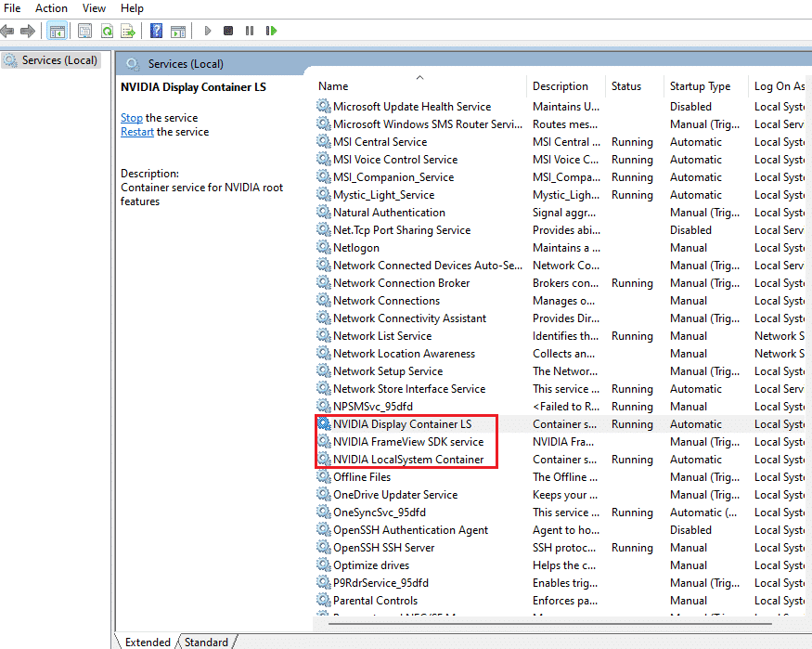Screen dimensions: 812x649
Task: Refresh the services list
Action: (x=105, y=31)
